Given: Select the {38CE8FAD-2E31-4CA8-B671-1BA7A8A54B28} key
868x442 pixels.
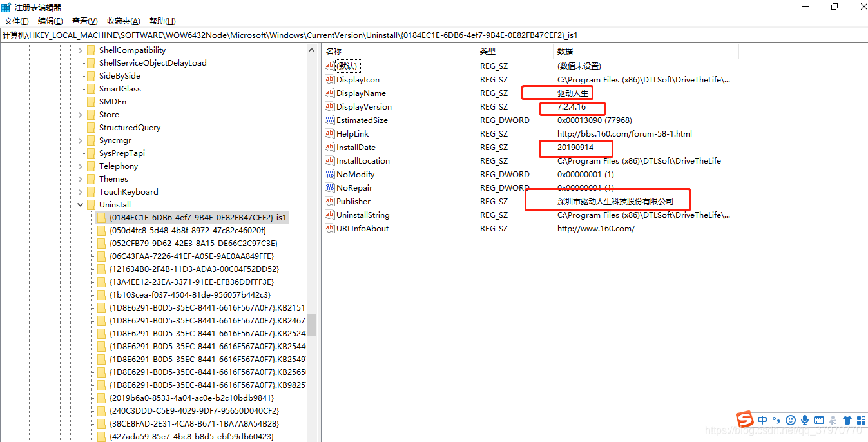Looking at the screenshot, I should 194,424.
